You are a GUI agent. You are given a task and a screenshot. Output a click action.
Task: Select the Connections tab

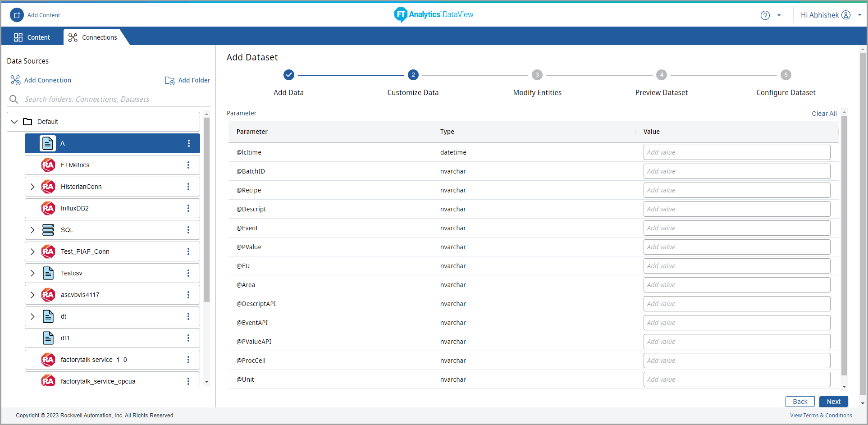tap(93, 37)
